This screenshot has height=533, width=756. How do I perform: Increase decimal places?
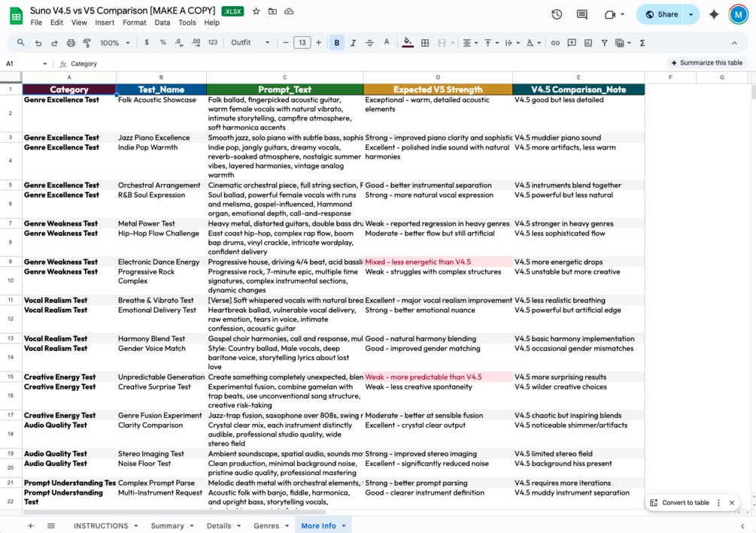(x=196, y=42)
